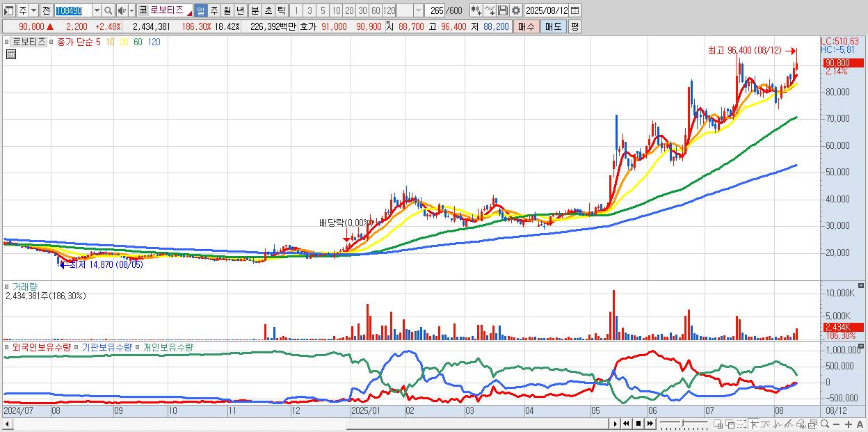Click the 30 interval button
Screen dimensions: 868x432
click(362, 10)
